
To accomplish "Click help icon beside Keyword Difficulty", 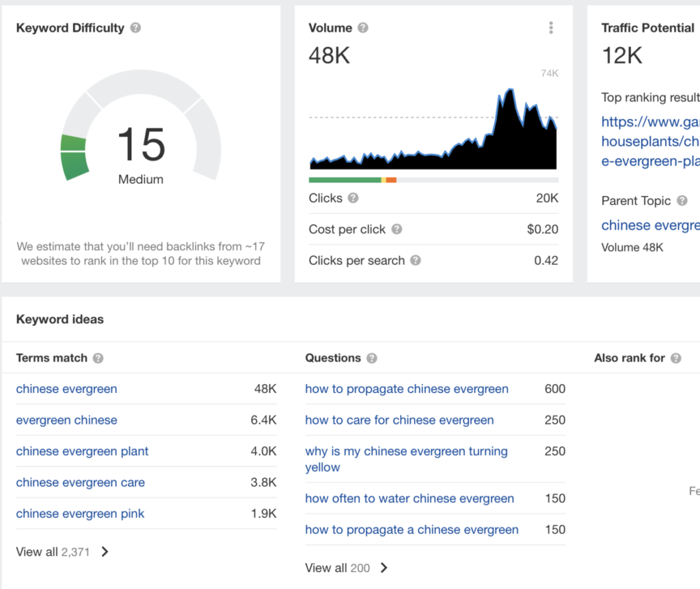I will [x=136, y=28].
